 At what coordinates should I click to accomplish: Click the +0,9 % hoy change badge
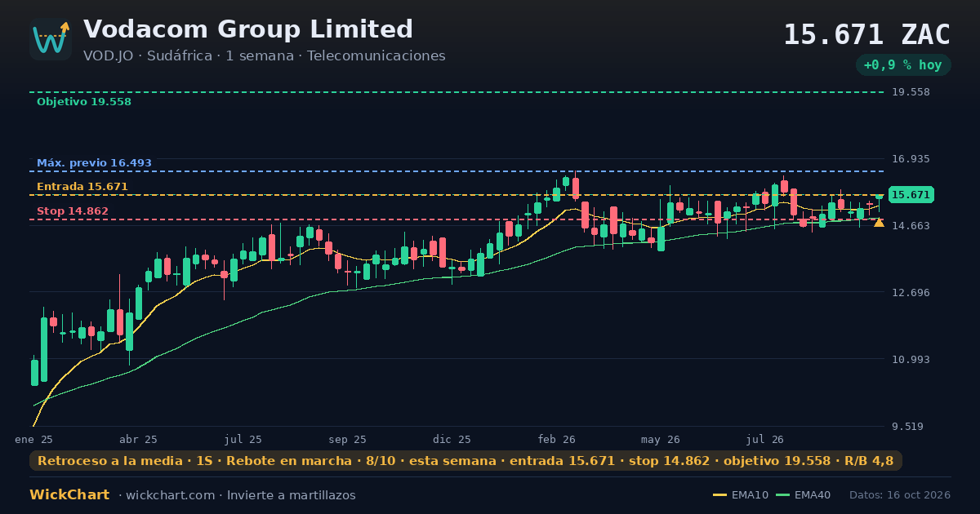pos(903,65)
